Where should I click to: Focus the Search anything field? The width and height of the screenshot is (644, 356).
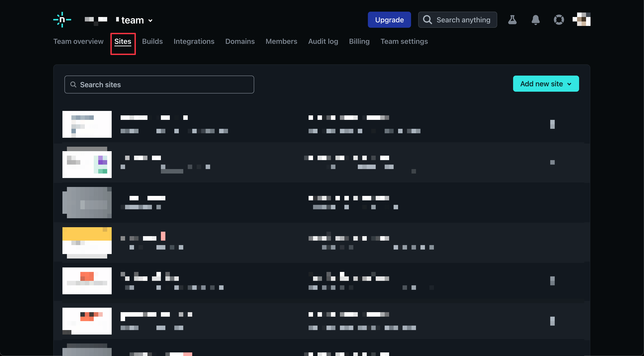pos(458,20)
